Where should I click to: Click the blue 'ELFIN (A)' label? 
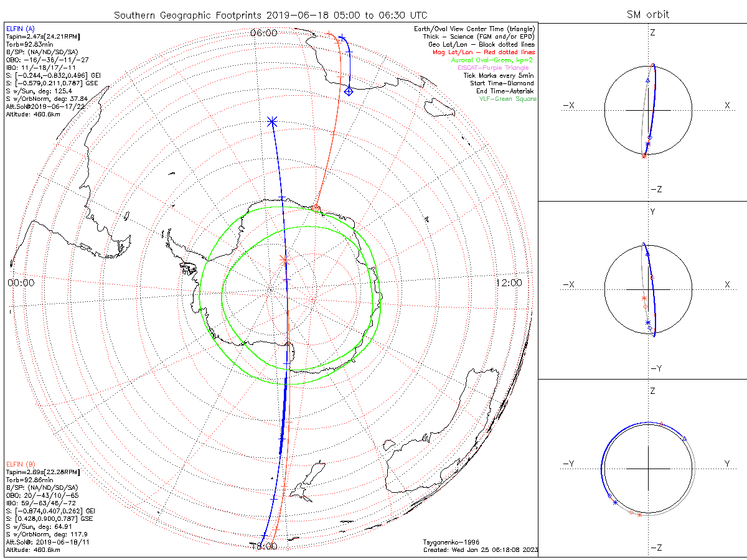tap(20, 29)
